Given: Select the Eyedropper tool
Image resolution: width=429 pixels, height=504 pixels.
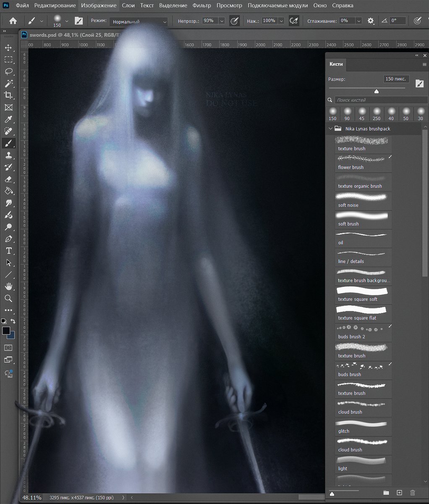Looking at the screenshot, I should 8,120.
